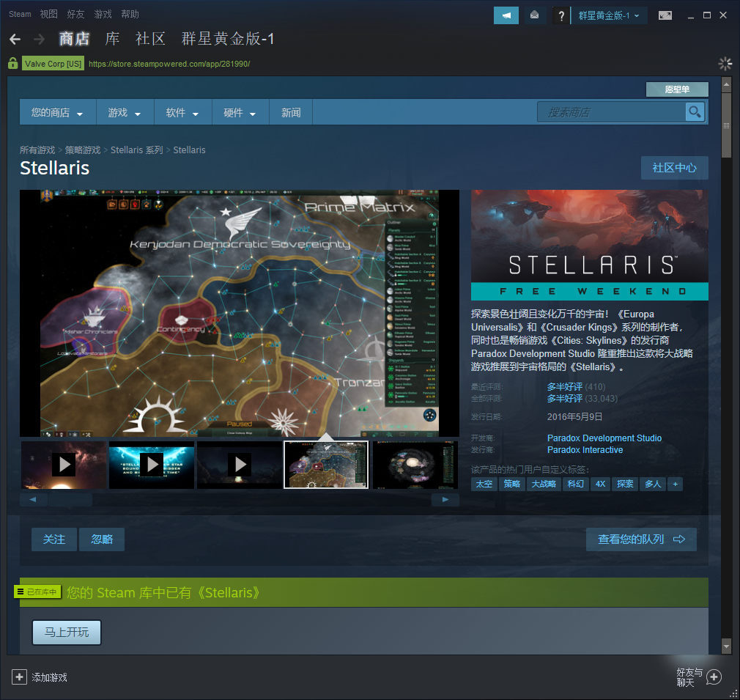
Task: Toggle the 关注 follow button
Action: pos(54,539)
